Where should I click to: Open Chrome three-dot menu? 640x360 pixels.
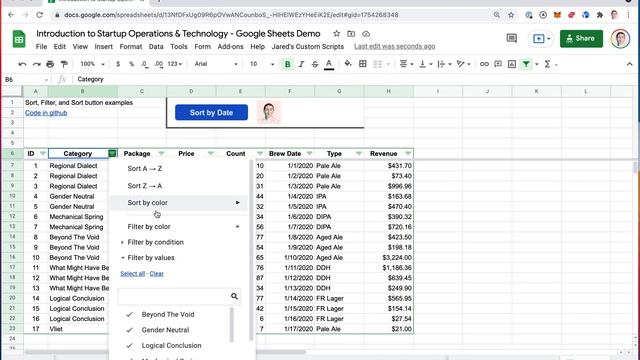(x=629, y=15)
